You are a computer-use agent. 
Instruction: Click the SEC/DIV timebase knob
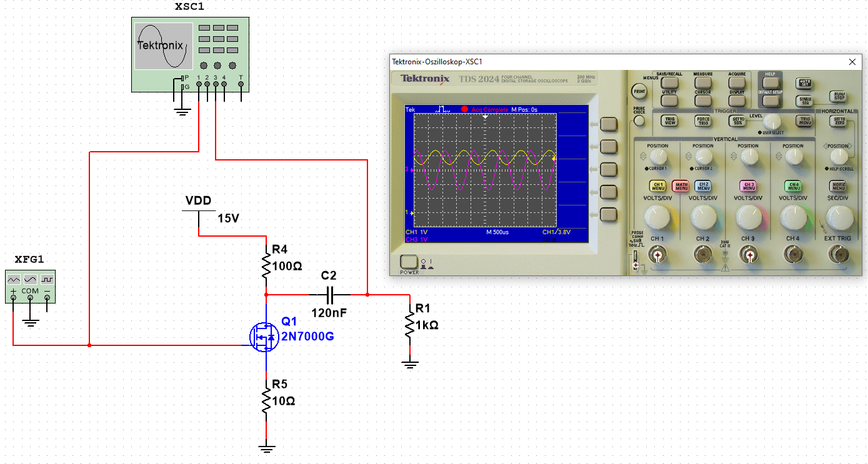click(x=839, y=217)
